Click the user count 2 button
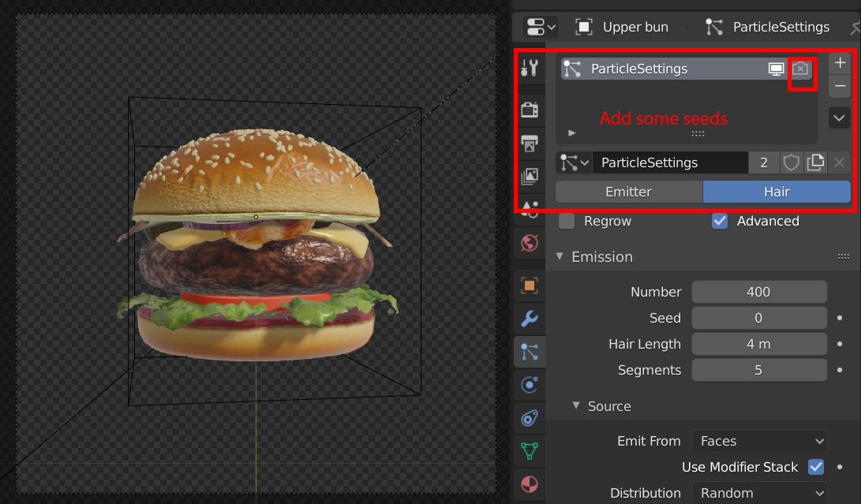This screenshot has width=861, height=504. (x=764, y=162)
